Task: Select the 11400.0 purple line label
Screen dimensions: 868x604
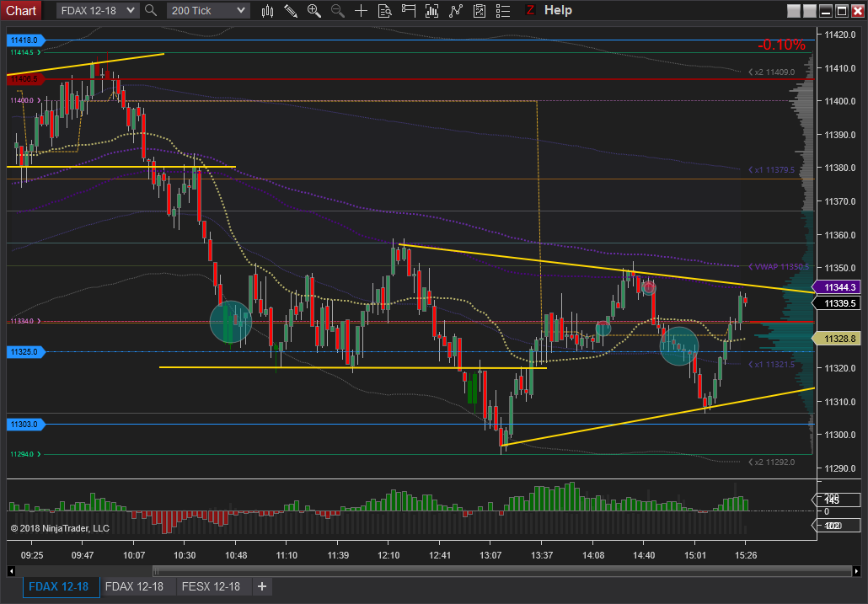Action: click(x=24, y=100)
